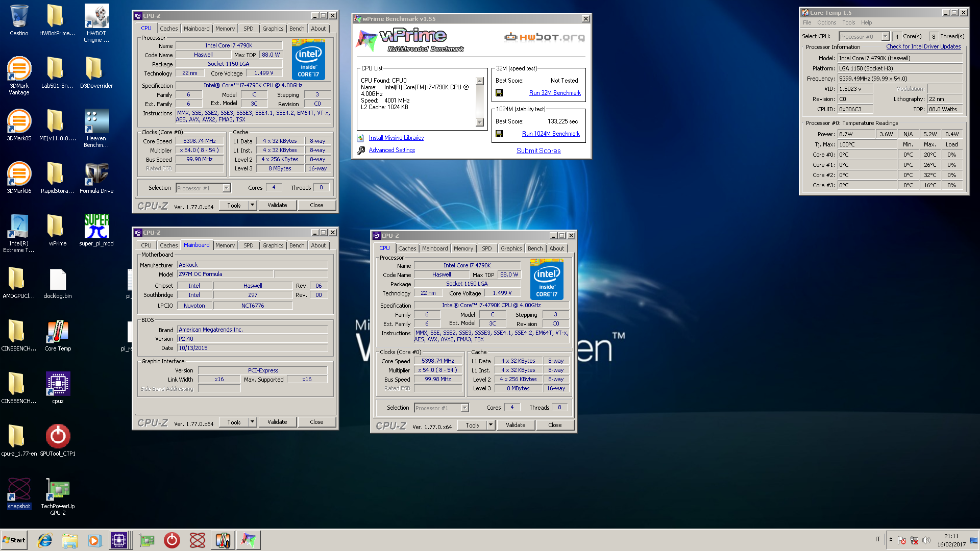
Task: Click the save icon beside Run 1024M Benchmark
Action: point(499,134)
